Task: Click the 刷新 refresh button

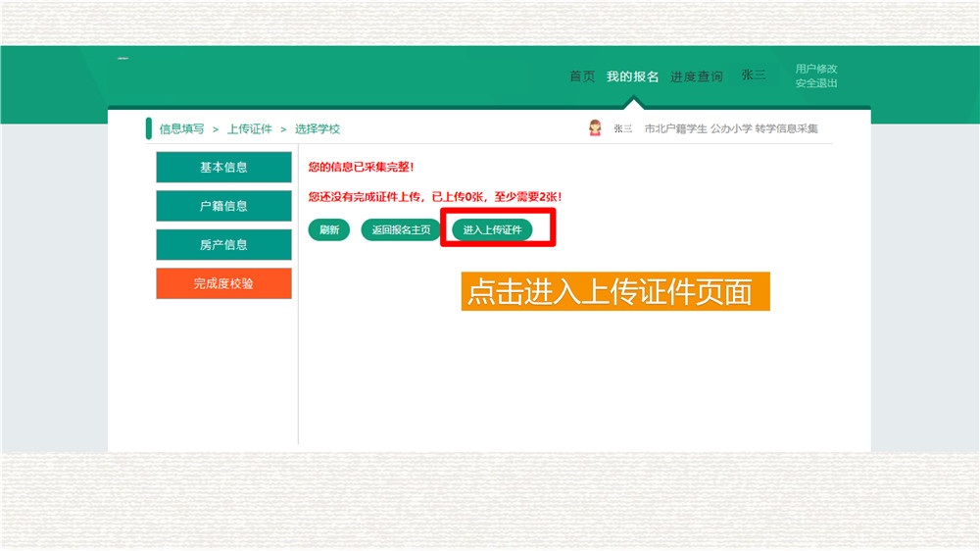Action: pos(328,229)
